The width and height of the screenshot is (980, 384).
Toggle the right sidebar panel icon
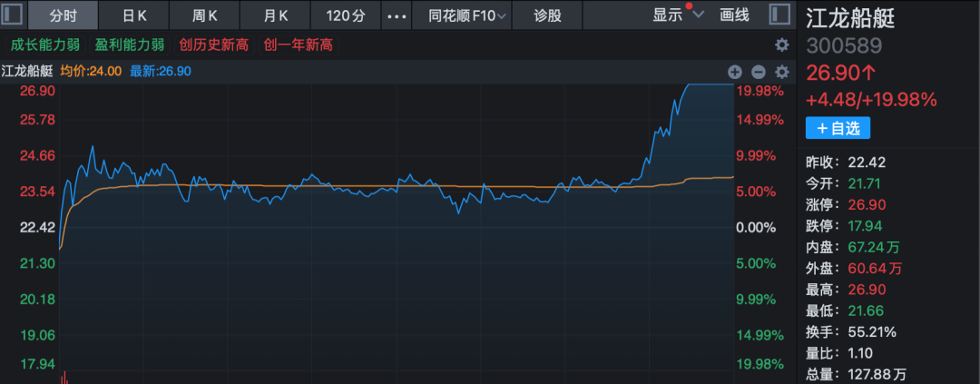click(x=778, y=15)
